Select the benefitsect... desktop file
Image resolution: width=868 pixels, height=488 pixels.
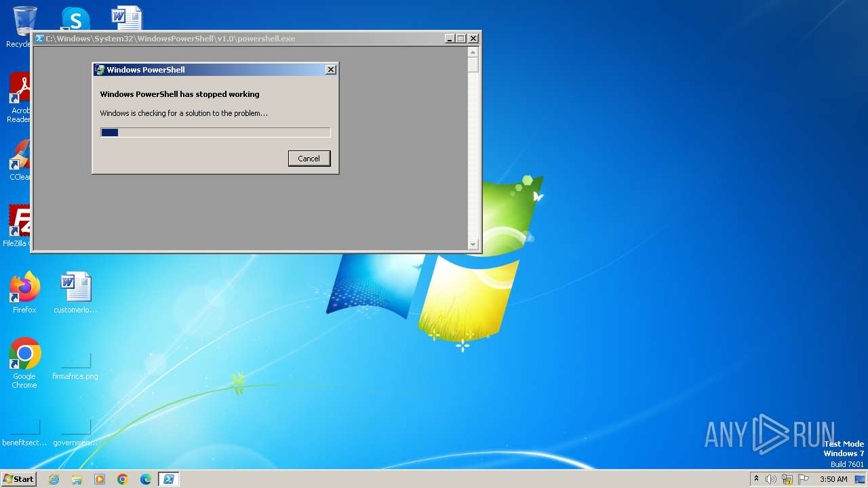(24, 432)
